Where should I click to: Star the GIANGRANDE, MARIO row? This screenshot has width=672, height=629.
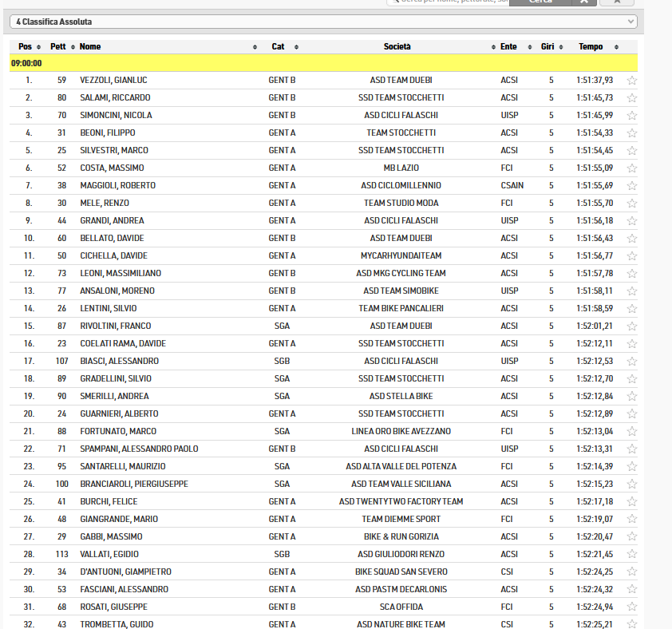632,520
